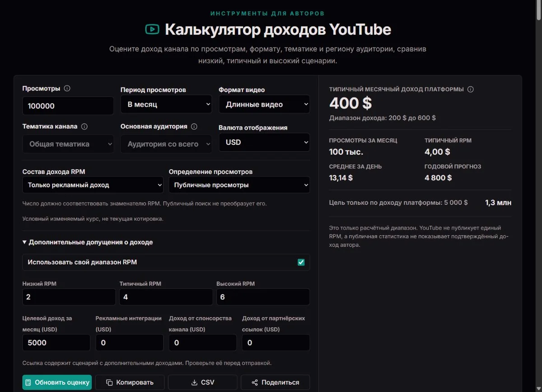Click the 100 тыс. monthly views value

pos(346,152)
